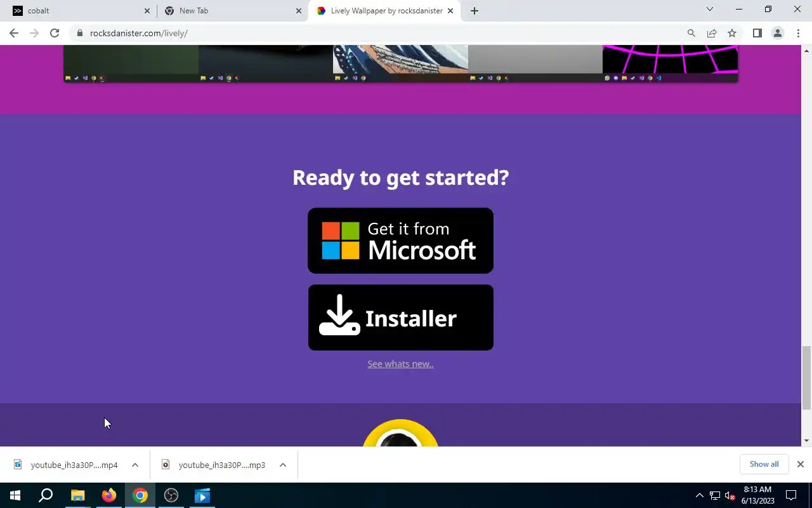Viewport: 812px width, 508px height.
Task: Click the magenta grid wallpaper thumbnail
Action: [x=670, y=63]
